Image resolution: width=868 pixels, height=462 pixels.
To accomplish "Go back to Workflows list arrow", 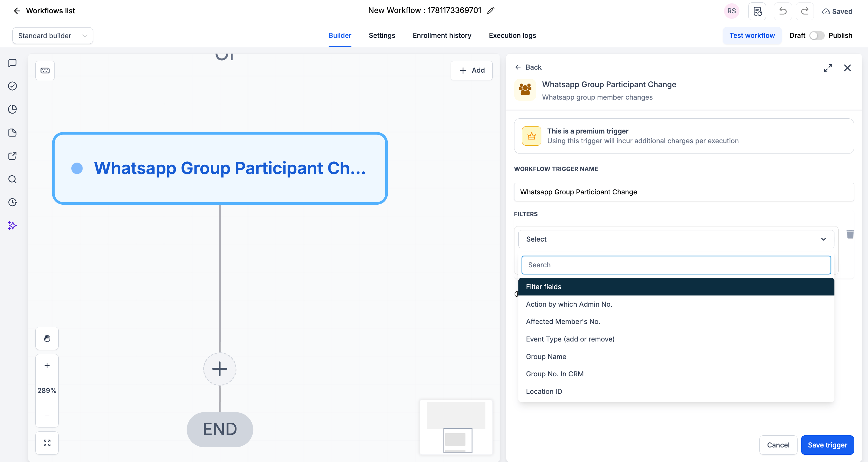I will [x=17, y=11].
